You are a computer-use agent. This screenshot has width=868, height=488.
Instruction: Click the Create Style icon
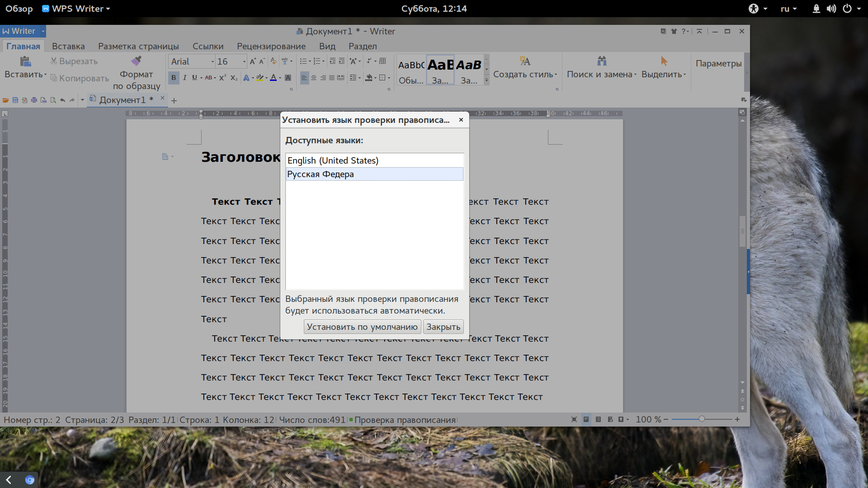(525, 61)
